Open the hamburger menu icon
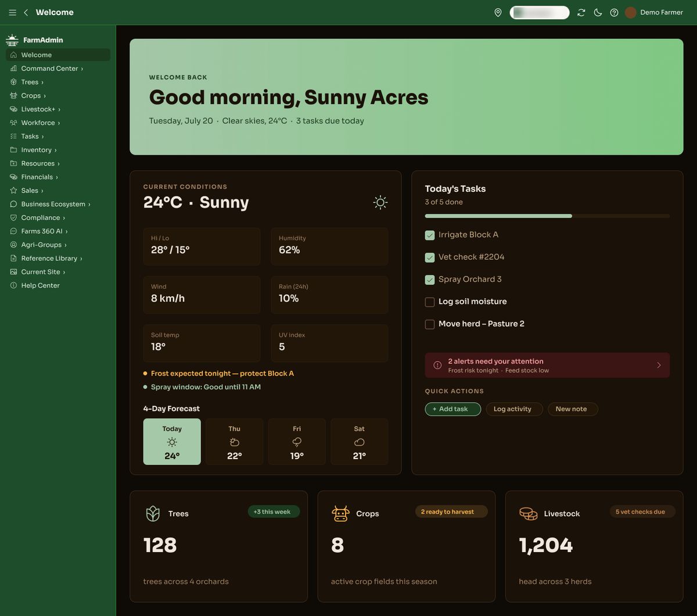The width and height of the screenshot is (697, 616). tap(12, 12)
